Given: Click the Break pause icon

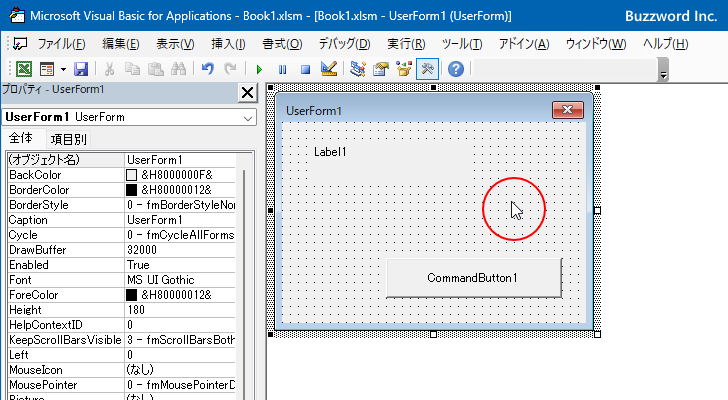Looking at the screenshot, I should point(282,70).
